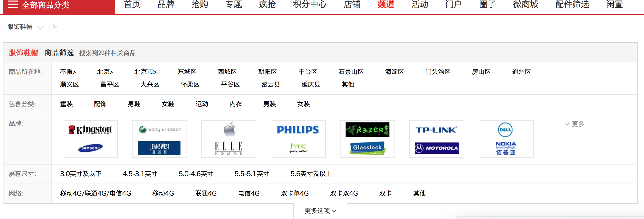Expand the 北京> location option
This screenshot has width=644, height=219.
tap(105, 72)
